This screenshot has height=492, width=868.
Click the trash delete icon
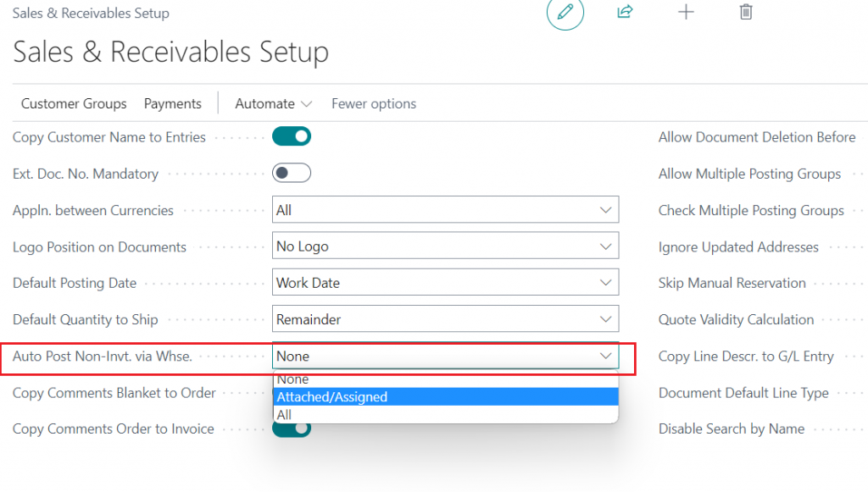pyautogui.click(x=746, y=12)
